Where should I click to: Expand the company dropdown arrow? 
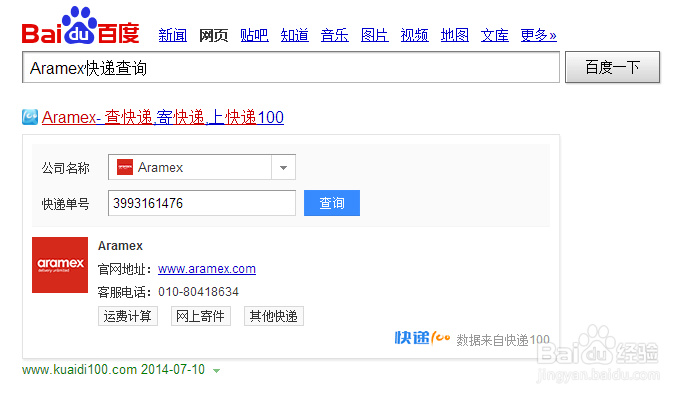click(x=283, y=167)
